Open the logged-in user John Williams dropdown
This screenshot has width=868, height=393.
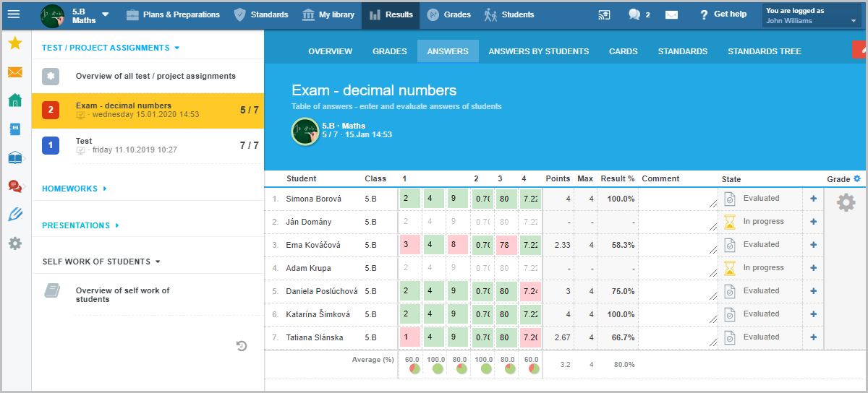click(812, 15)
